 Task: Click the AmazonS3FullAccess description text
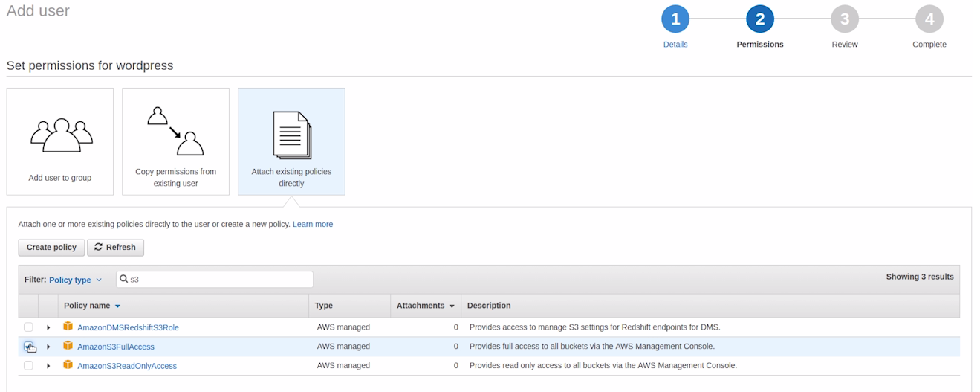[x=592, y=347]
